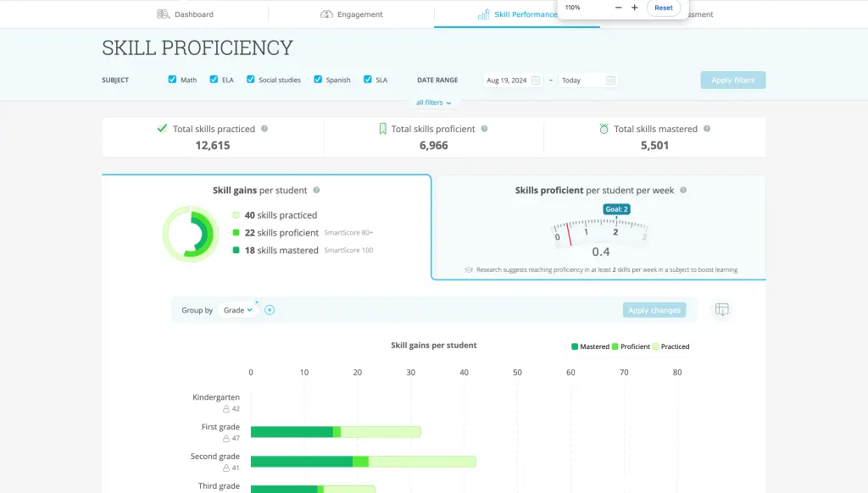Click the Dashboard tab icon
Viewport: 868px width, 493px height.
tap(164, 14)
